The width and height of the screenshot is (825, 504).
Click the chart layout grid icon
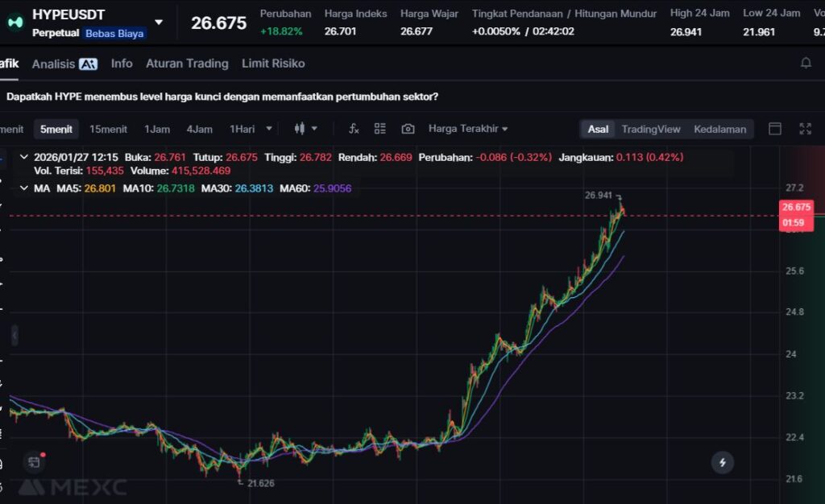(x=380, y=129)
